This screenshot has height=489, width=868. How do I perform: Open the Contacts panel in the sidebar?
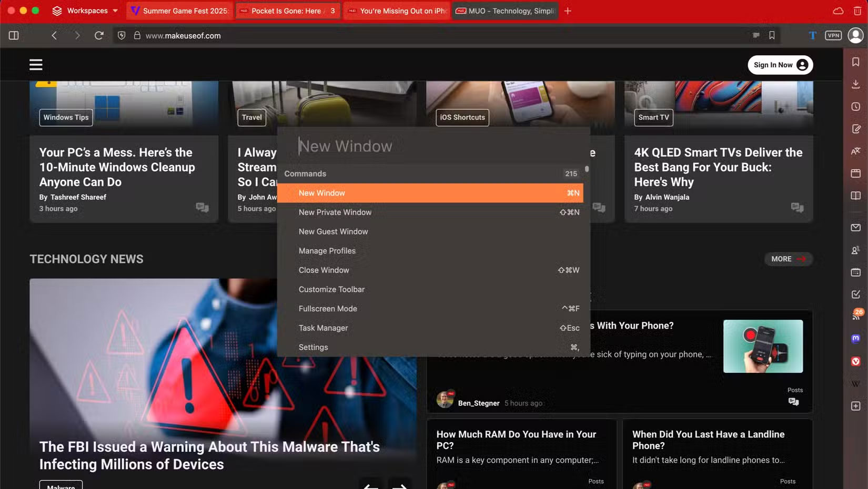pyautogui.click(x=856, y=250)
